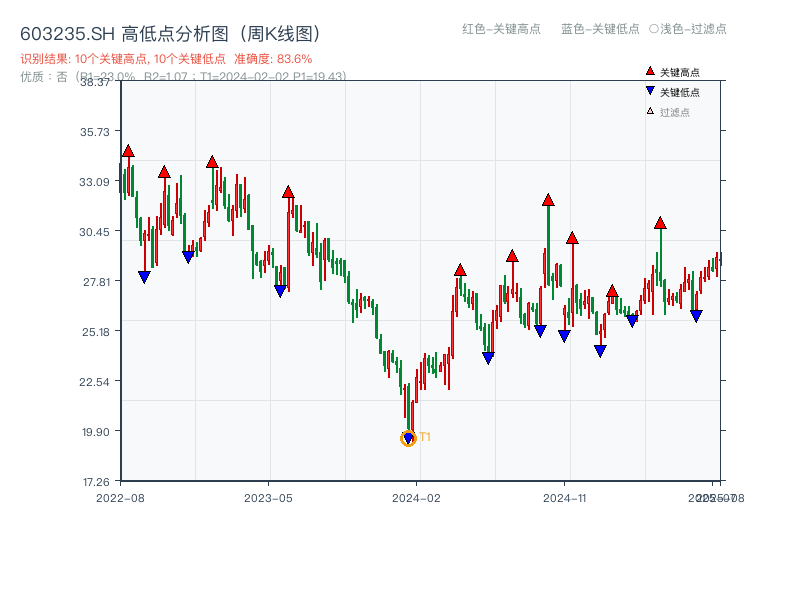The width and height of the screenshot is (800, 600).
Task: Click y-axis label 22.54
Action: 94,382
